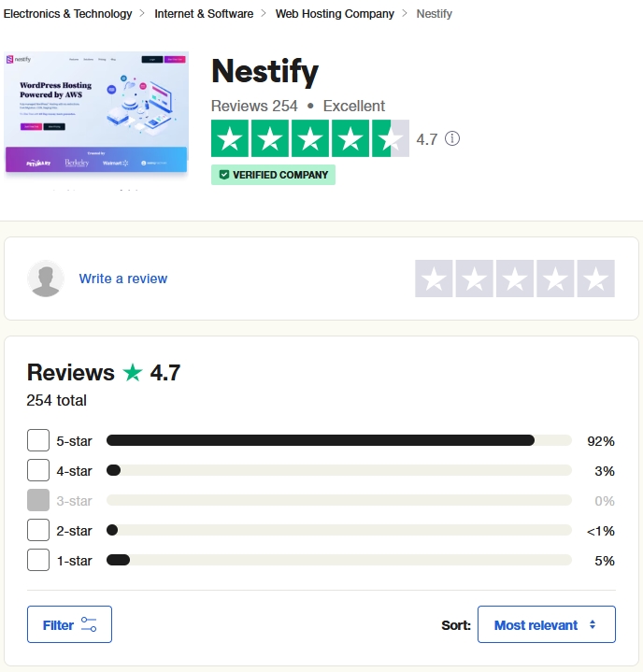Navigate to Web Hosting Company breadcrumb
The height and width of the screenshot is (672, 643).
click(x=335, y=14)
